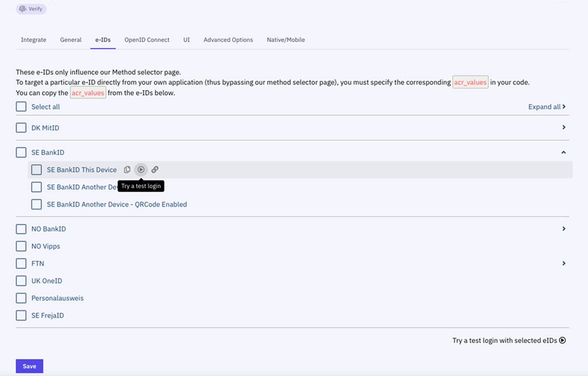
Task: Check SE BankID Another Device - QRCode Enabled
Action: click(37, 204)
